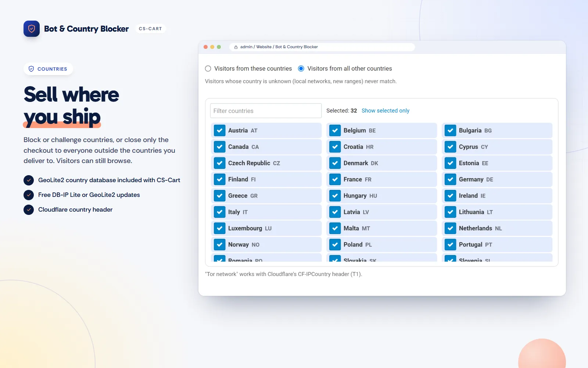This screenshot has width=588, height=368.
Task: Uncheck the Austria checkbox
Action: pyautogui.click(x=220, y=131)
